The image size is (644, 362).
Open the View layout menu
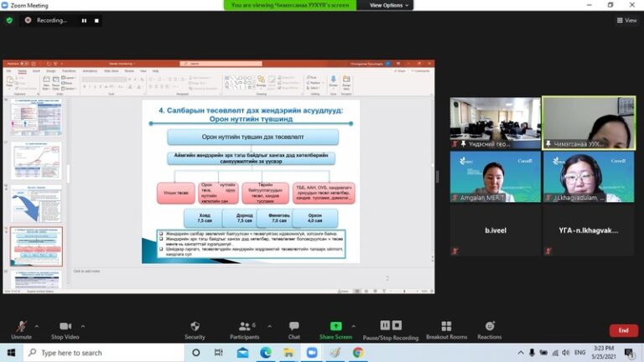[x=626, y=20]
